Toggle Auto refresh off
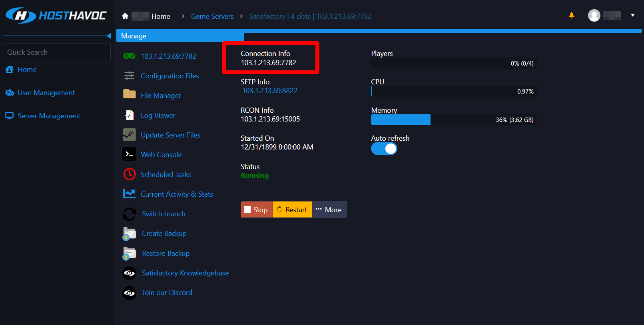 384,149
